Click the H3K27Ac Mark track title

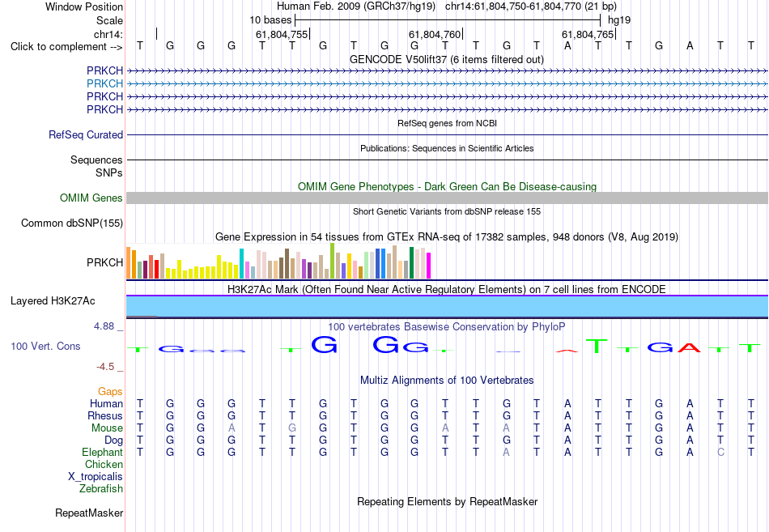pyautogui.click(x=447, y=290)
